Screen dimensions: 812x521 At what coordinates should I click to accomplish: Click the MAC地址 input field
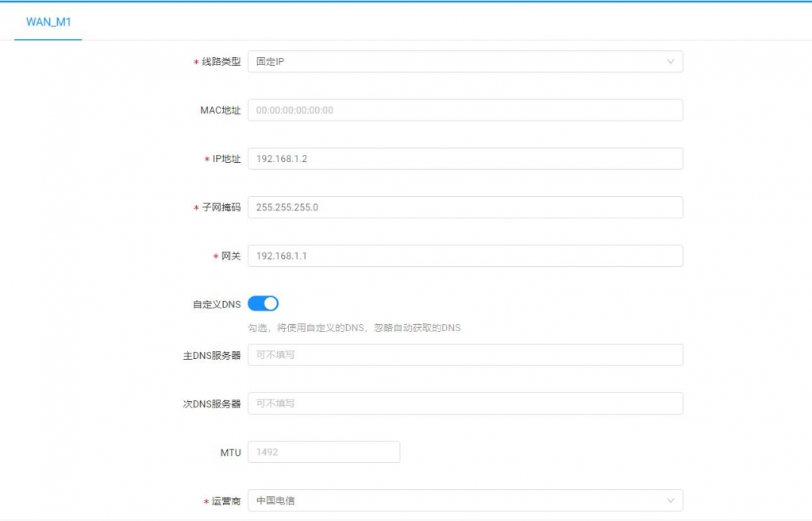pos(464,110)
